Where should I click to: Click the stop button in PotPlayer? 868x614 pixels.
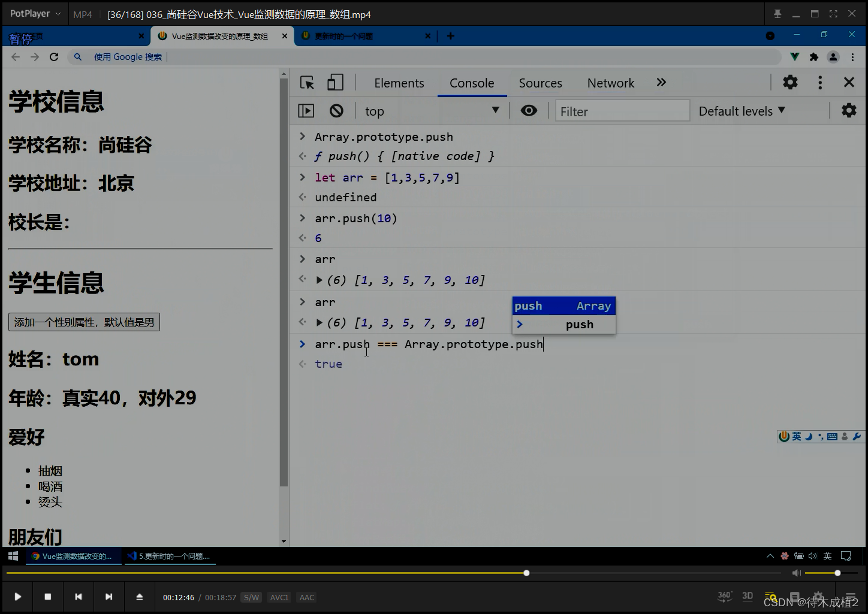[48, 597]
